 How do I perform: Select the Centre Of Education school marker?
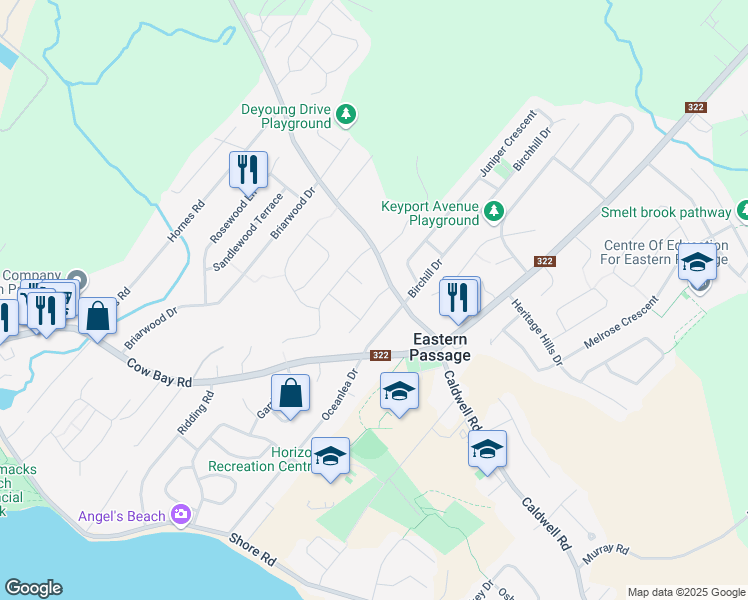697,263
